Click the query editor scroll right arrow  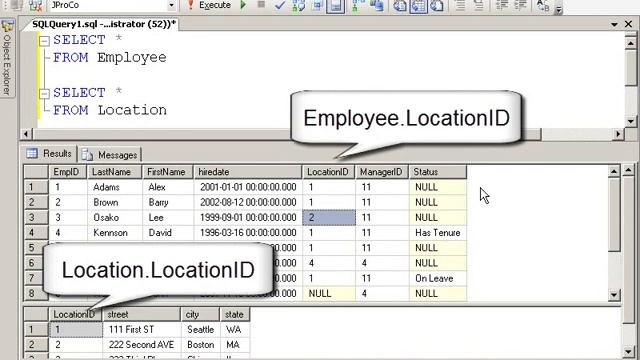[618, 133]
